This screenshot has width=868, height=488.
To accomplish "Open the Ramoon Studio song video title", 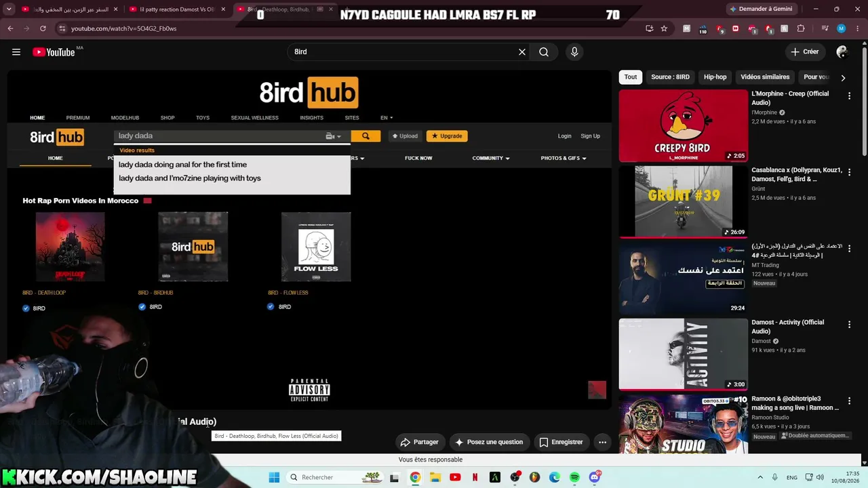I will [795, 403].
